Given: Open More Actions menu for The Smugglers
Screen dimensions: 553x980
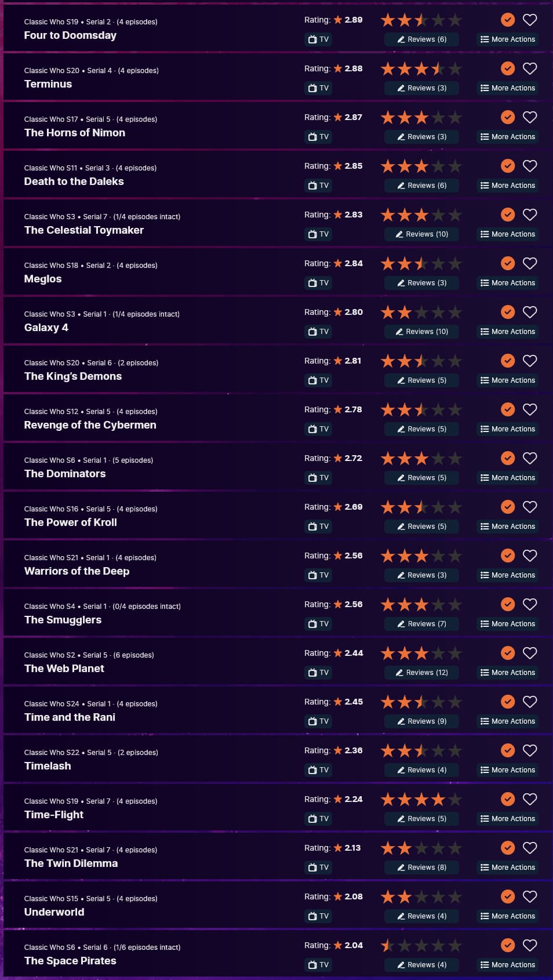Looking at the screenshot, I should [x=508, y=624].
